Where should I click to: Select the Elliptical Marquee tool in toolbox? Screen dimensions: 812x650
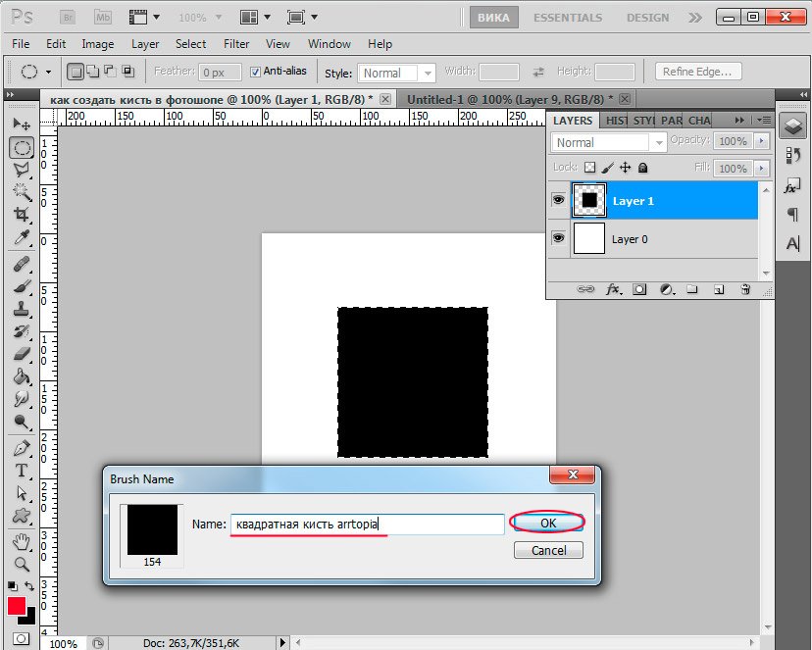point(22,147)
